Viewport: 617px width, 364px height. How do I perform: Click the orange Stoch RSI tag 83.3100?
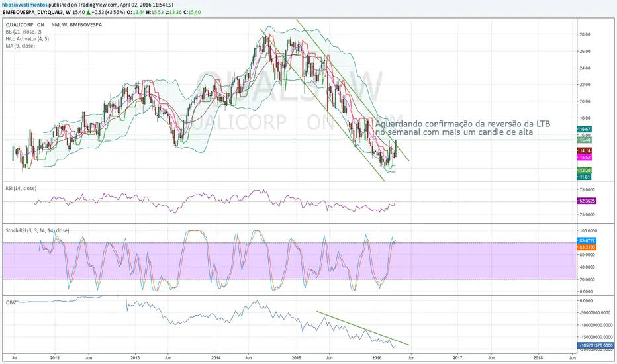click(587, 247)
